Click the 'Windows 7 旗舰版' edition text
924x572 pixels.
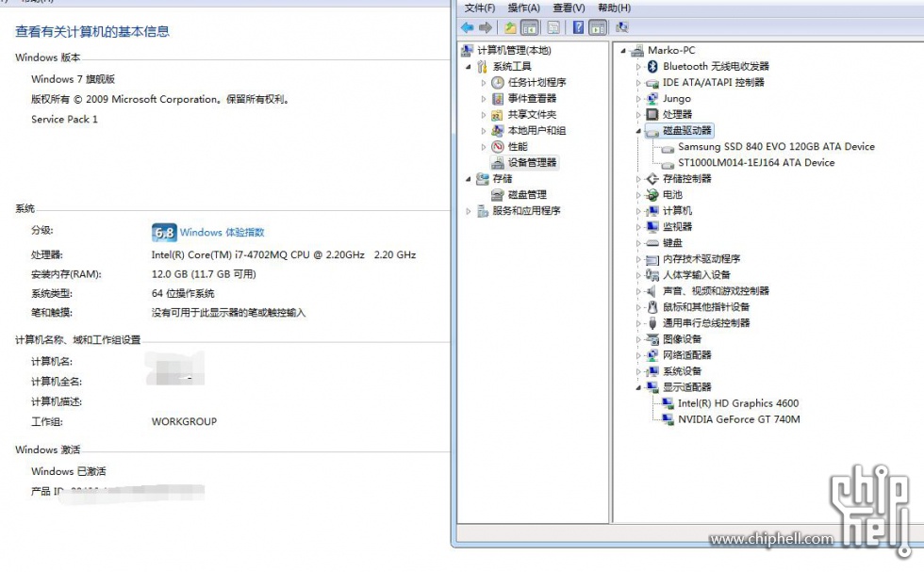point(74,79)
